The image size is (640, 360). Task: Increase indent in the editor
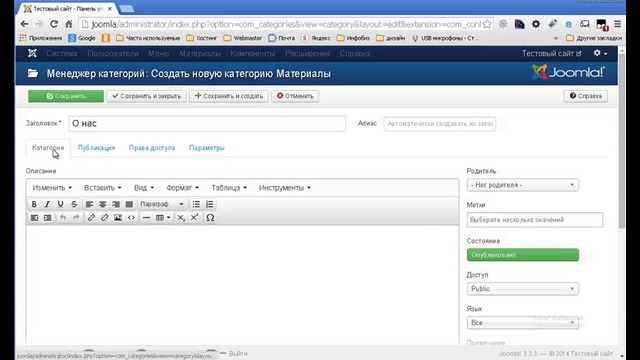click(x=47, y=218)
